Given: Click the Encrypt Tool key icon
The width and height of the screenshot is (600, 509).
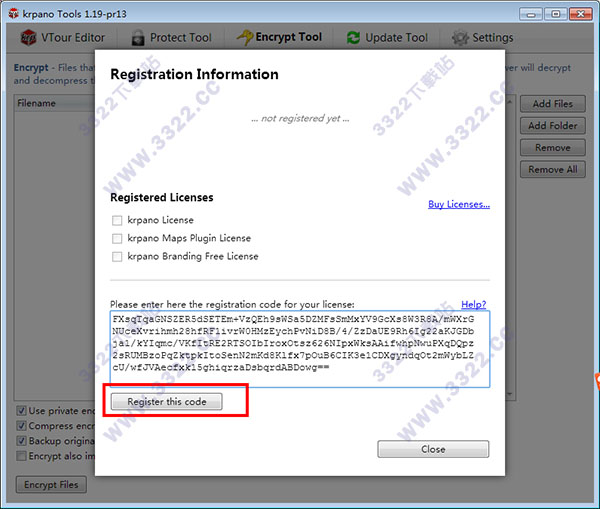Looking at the screenshot, I should pyautogui.click(x=245, y=37).
